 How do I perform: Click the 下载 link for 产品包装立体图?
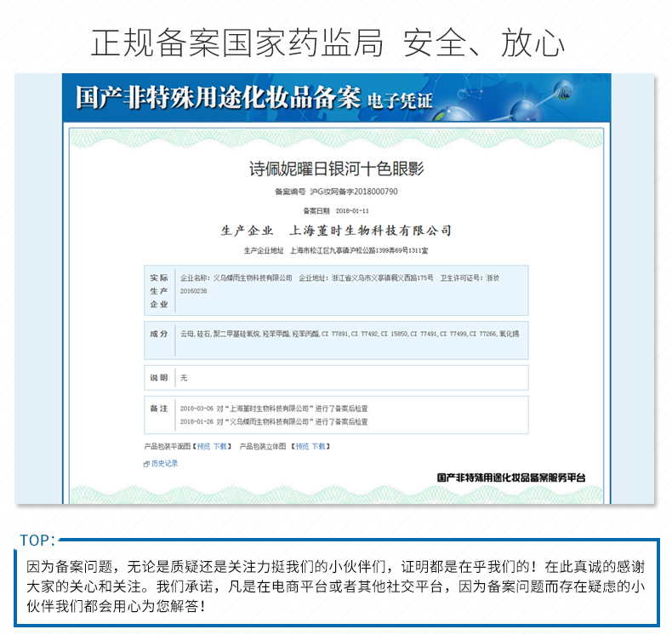(318, 446)
